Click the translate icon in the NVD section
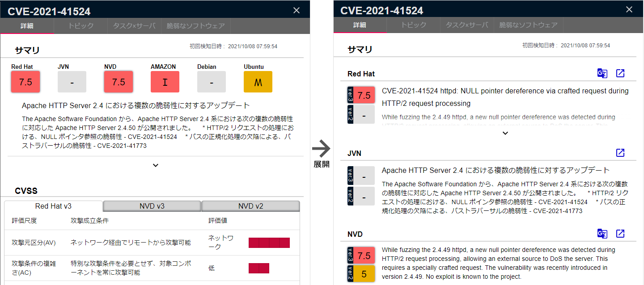The image size is (644, 285). click(602, 234)
